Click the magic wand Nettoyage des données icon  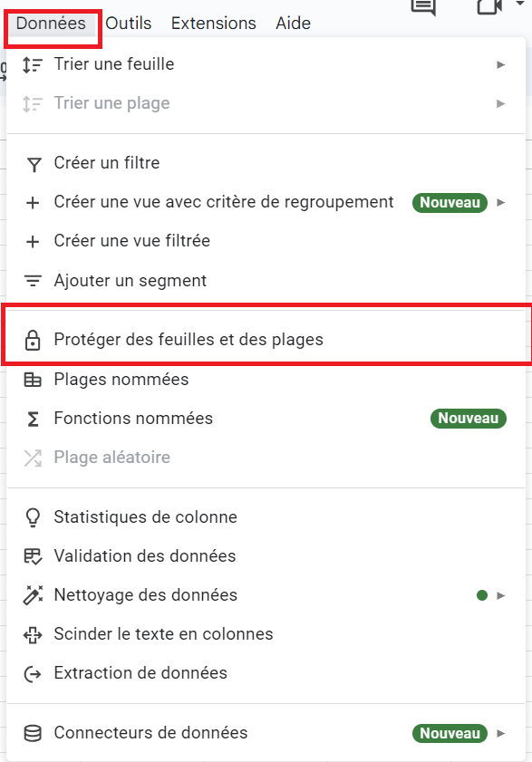pyautogui.click(x=33, y=594)
